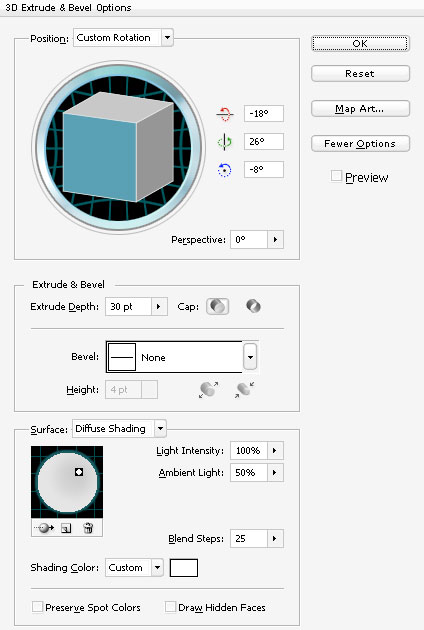Select Bevel Extent Out icon
This screenshot has width=424, height=630.
[x=208, y=390]
